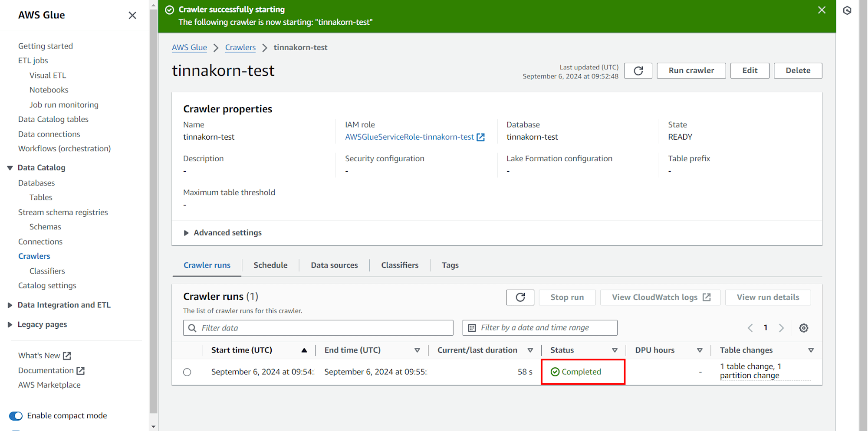The width and height of the screenshot is (868, 431).
Task: Open AWS Glue breadcrumb link
Action: [189, 48]
